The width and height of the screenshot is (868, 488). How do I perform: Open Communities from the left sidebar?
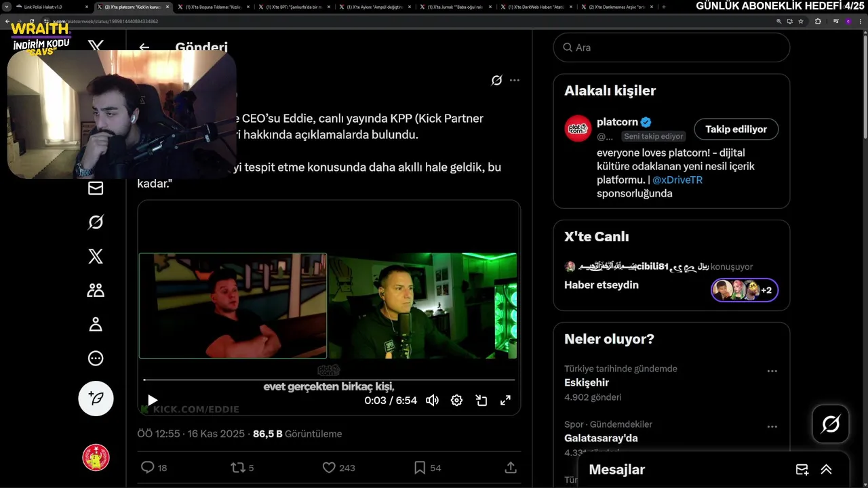(96, 290)
